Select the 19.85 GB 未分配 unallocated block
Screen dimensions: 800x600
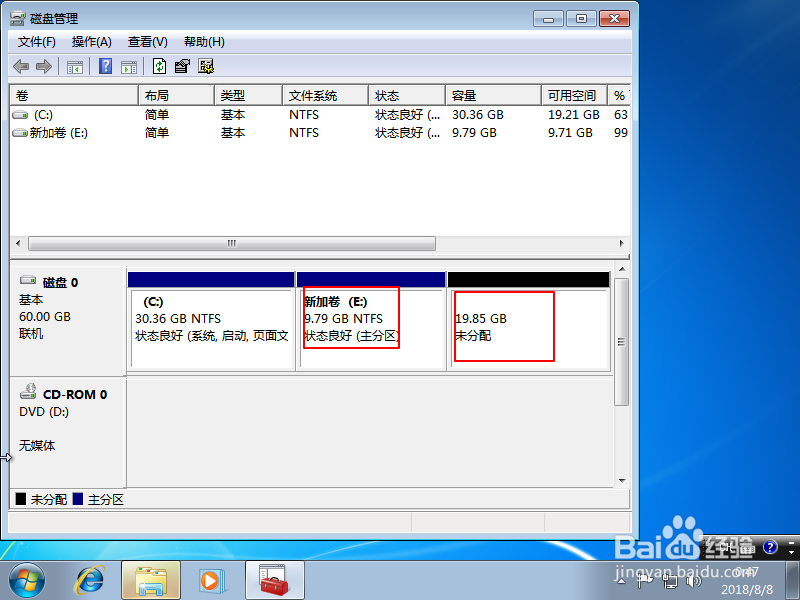(x=529, y=320)
